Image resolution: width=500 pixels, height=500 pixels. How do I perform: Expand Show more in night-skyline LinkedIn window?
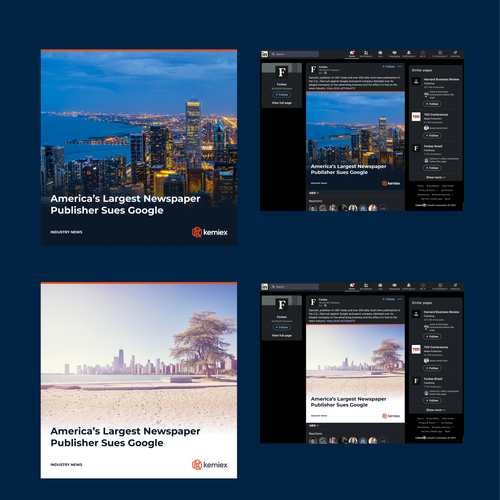(435, 177)
